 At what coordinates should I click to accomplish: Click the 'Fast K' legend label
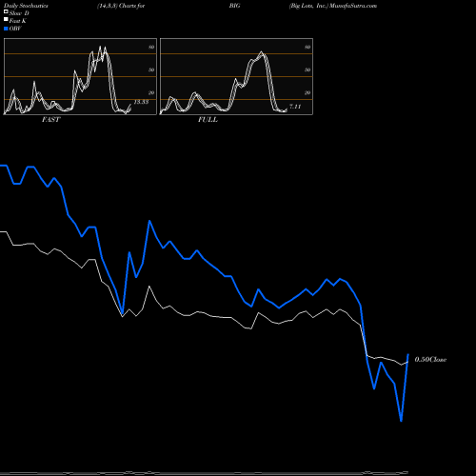[18, 21]
